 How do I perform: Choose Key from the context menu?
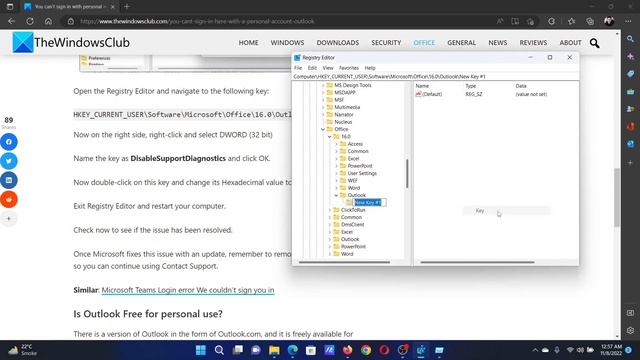(x=507, y=211)
